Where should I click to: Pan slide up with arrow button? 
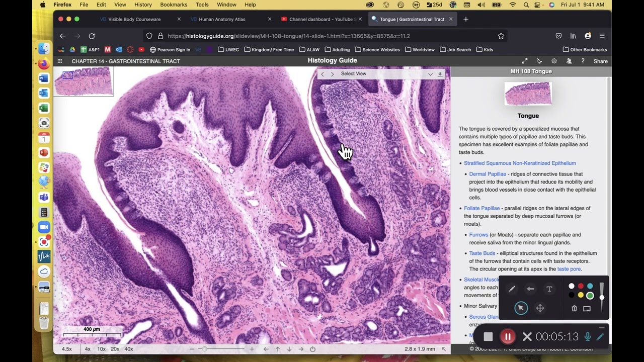coord(277,349)
